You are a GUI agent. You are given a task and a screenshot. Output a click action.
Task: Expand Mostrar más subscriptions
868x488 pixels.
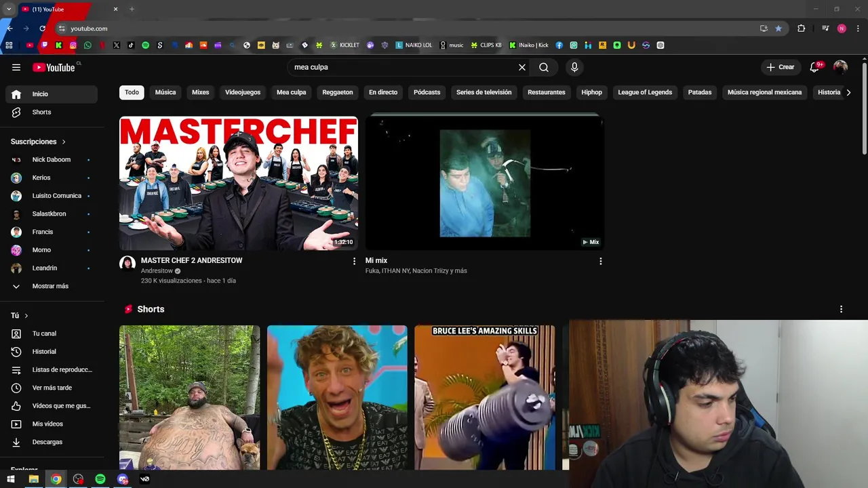(52, 286)
